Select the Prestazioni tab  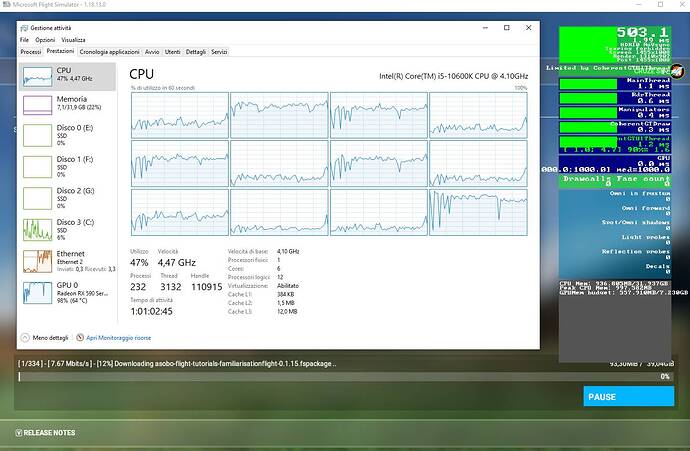[x=60, y=51]
